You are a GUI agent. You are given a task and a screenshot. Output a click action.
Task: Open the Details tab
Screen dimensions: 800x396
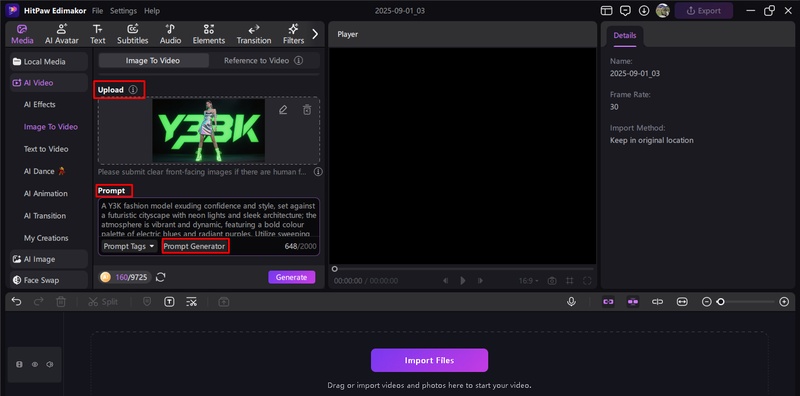(625, 36)
